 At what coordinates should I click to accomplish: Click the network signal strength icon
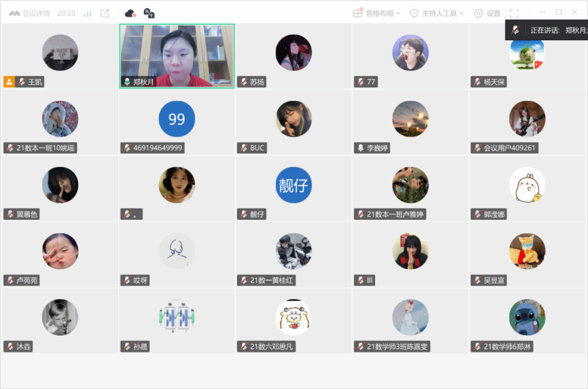pyautogui.click(x=87, y=13)
